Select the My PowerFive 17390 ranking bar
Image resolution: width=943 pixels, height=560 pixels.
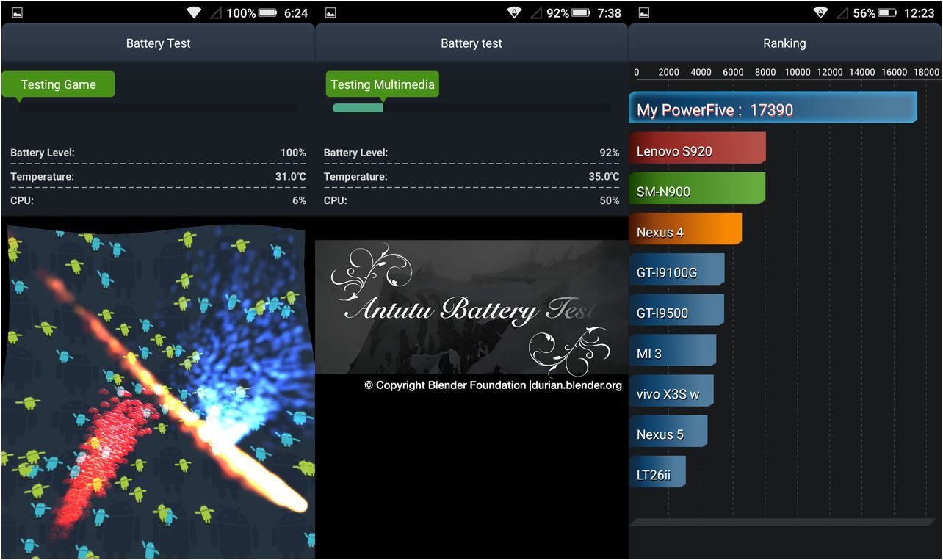(773, 109)
